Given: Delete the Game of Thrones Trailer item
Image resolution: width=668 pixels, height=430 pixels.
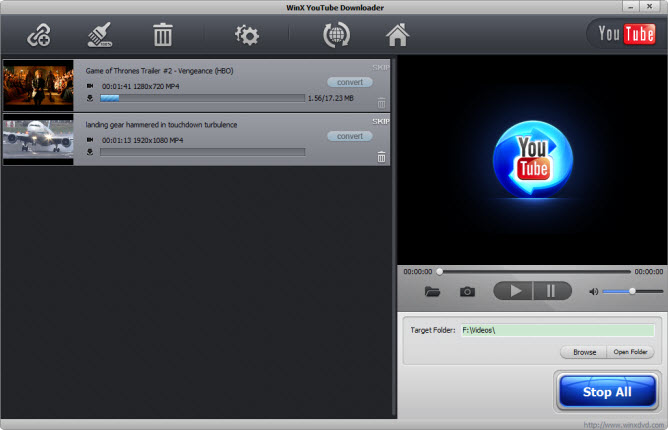Looking at the screenshot, I should click(381, 103).
